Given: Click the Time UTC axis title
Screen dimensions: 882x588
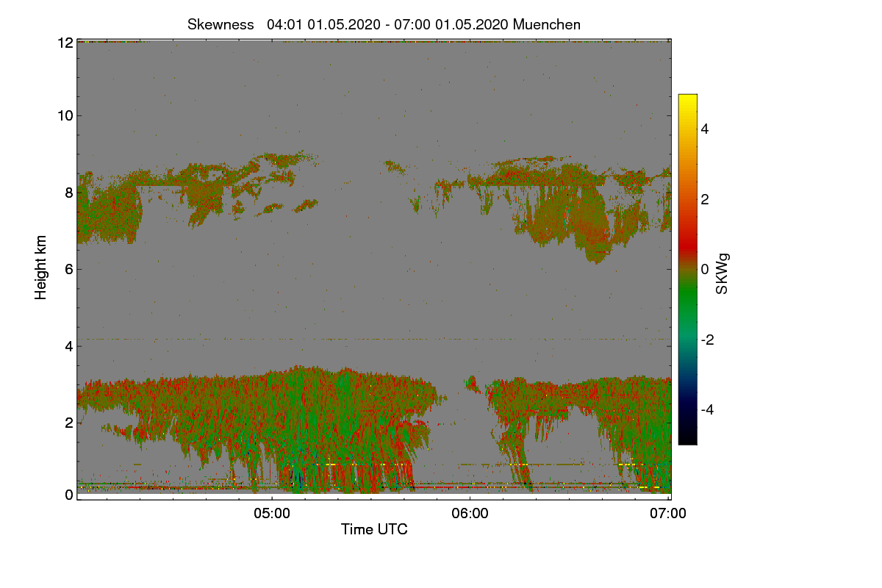Looking at the screenshot, I should pos(374,529).
